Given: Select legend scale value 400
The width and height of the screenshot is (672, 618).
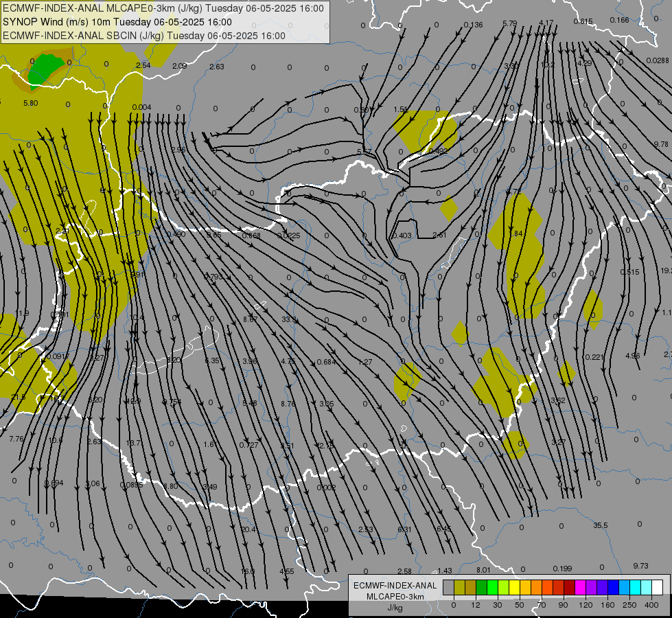Looking at the screenshot, I should coord(652,605).
